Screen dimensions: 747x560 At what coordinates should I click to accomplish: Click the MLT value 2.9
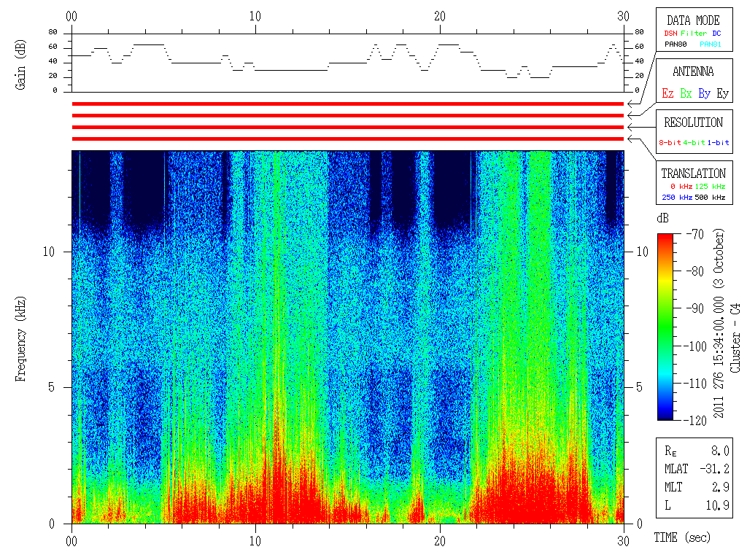[x=720, y=487]
